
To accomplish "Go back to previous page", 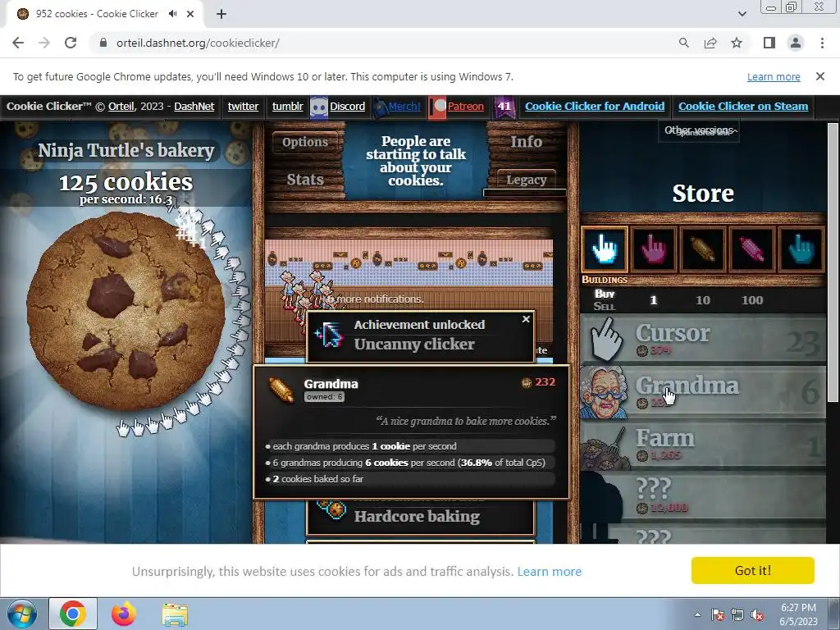I will click(18, 43).
